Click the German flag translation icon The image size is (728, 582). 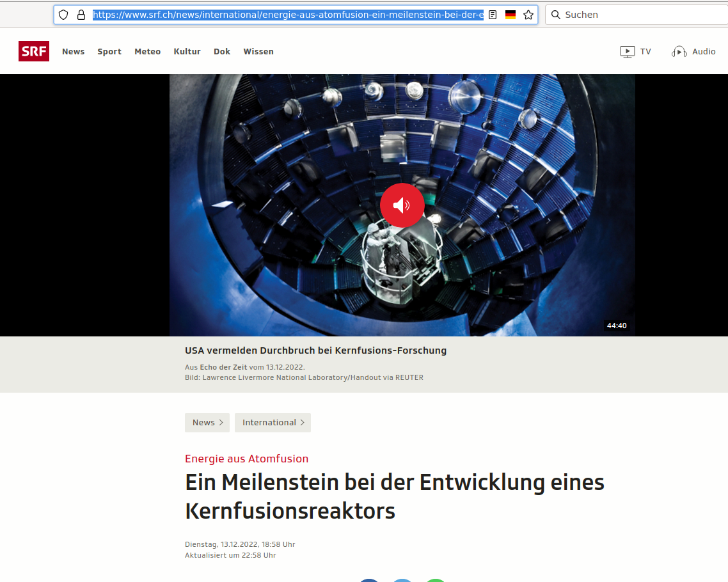click(510, 14)
